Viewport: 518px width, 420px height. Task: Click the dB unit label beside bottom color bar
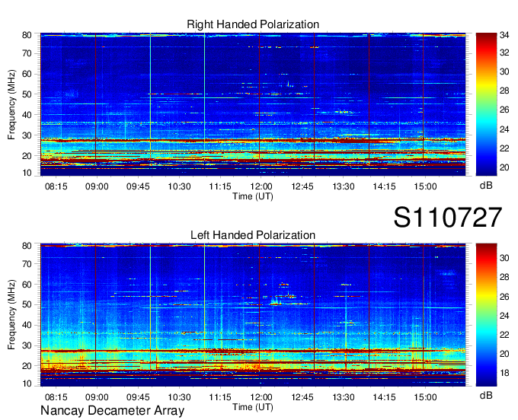pyautogui.click(x=486, y=396)
